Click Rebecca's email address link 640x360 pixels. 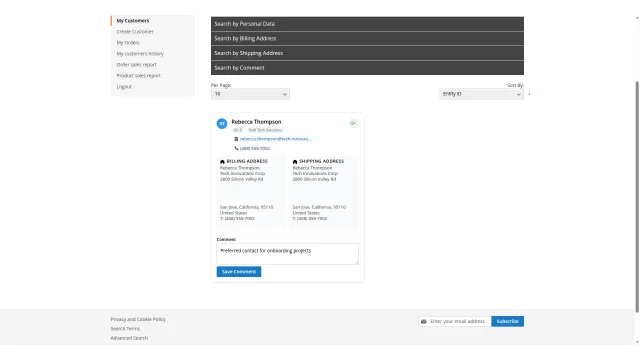[275, 139]
